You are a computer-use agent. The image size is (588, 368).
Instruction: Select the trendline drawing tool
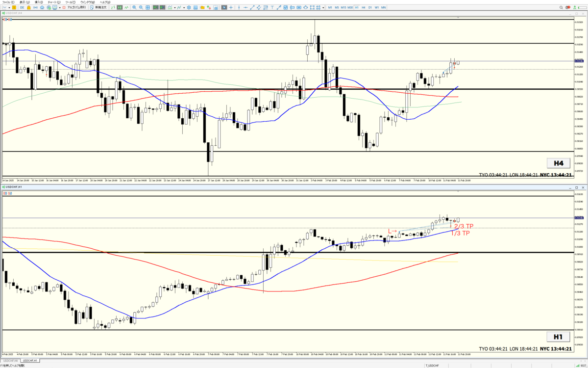click(252, 7)
